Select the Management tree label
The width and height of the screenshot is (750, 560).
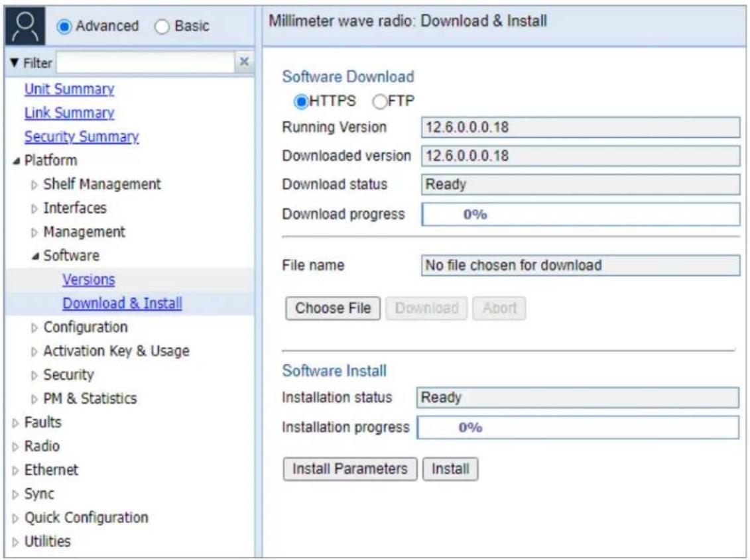pos(84,232)
